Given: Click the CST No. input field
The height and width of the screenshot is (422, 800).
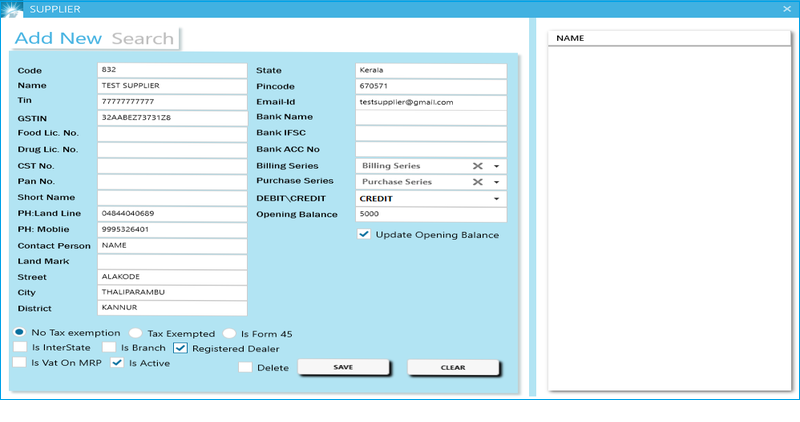Looking at the screenshot, I should [172, 166].
